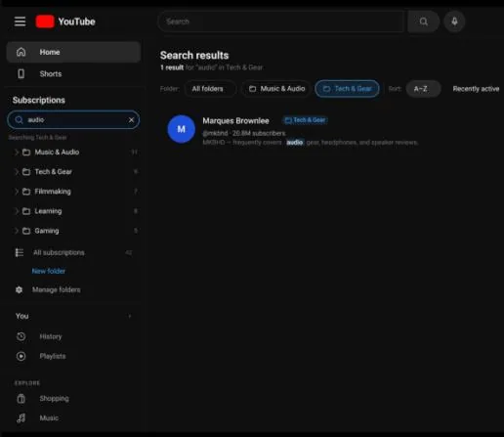Open Shorts from sidebar
504x437 pixels.
tap(73, 73)
